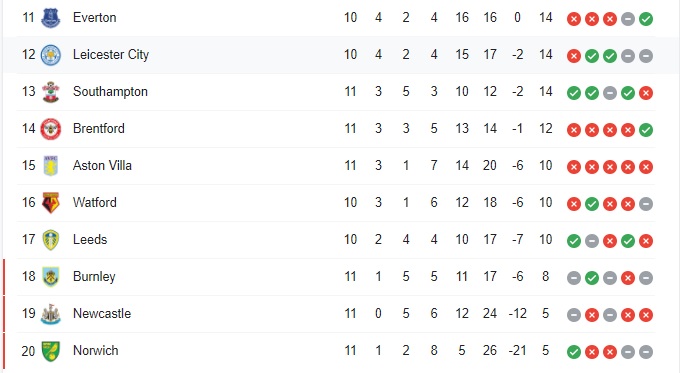Click the Newcastle club crest
Screen dimensions: 680x373
(x=51, y=314)
